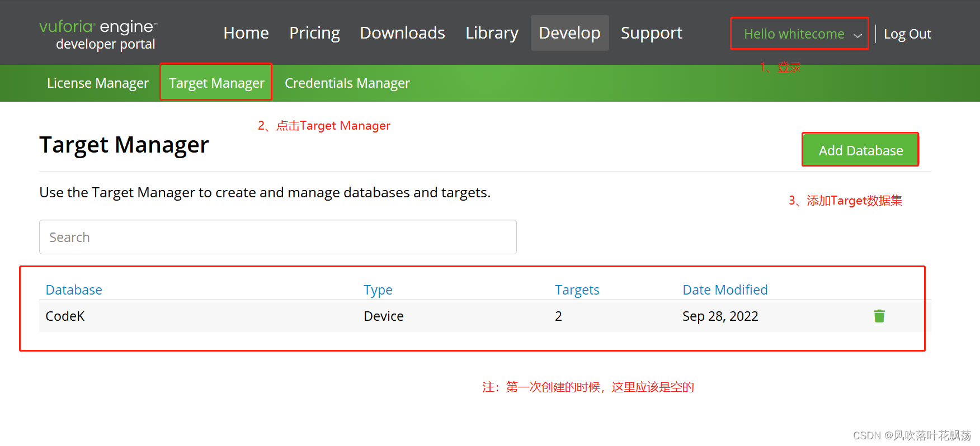The image size is (980, 446).
Task: Sort by the Targets column header
Action: [x=577, y=290]
